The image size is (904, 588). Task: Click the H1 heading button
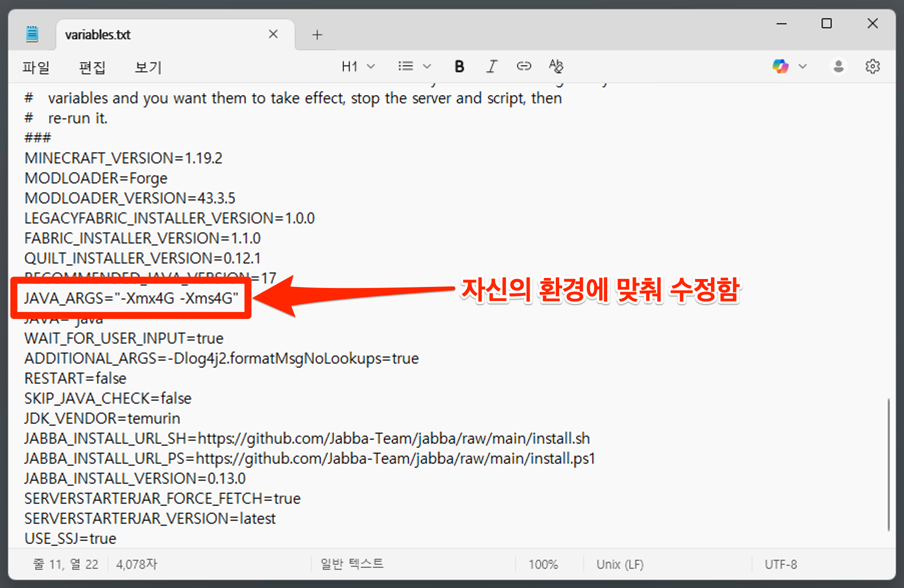click(x=350, y=66)
